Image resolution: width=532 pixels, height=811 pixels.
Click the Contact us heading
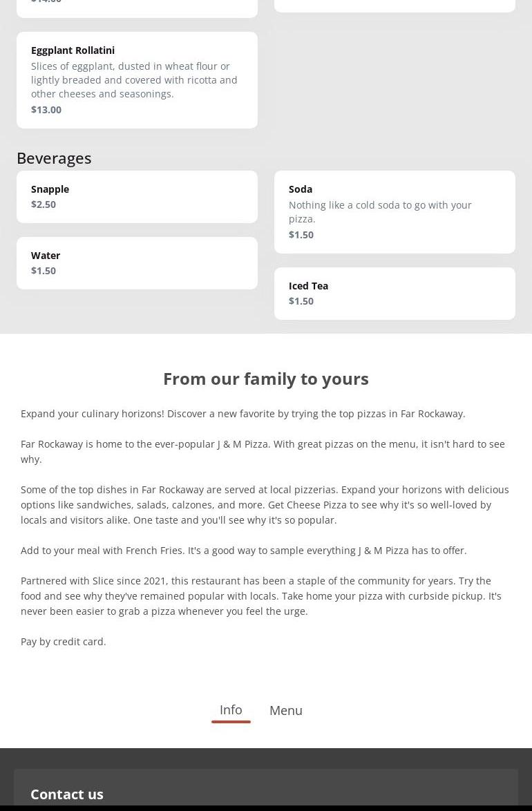pyautogui.click(x=67, y=794)
